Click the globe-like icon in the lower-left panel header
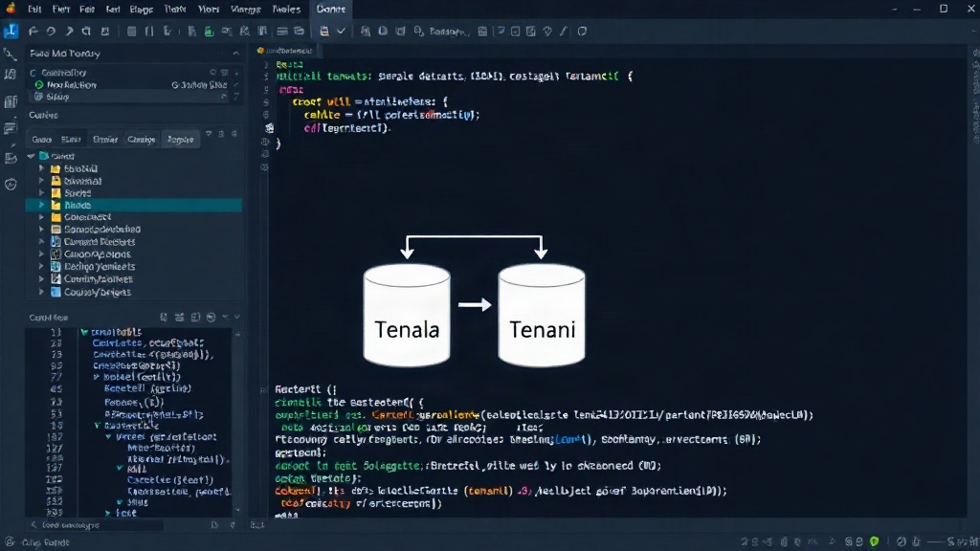Viewport: 980px width, 551px height. tap(211, 318)
